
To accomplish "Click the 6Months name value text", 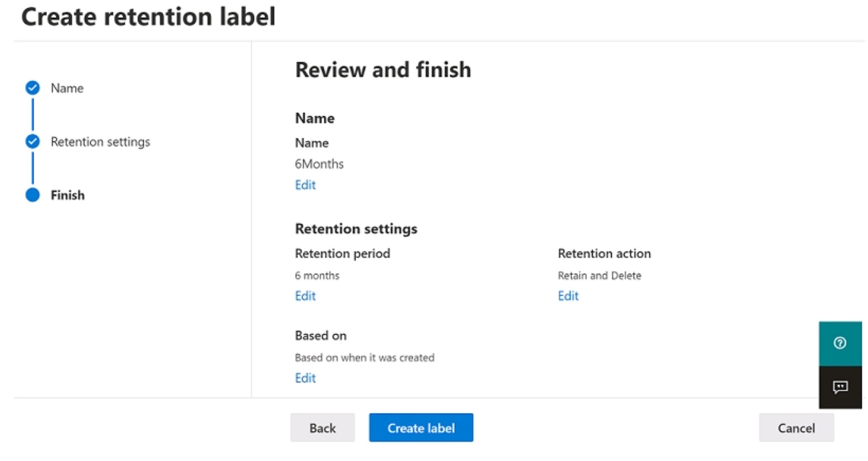I will pyautogui.click(x=319, y=164).
